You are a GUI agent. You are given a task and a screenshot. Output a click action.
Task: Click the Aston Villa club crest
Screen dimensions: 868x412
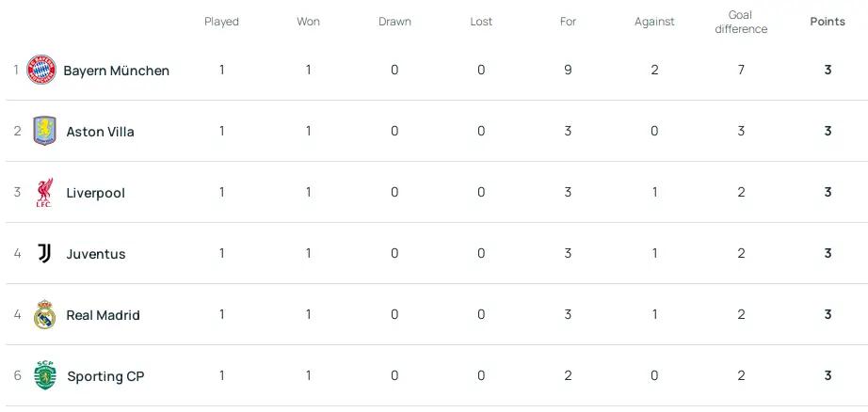(44, 131)
